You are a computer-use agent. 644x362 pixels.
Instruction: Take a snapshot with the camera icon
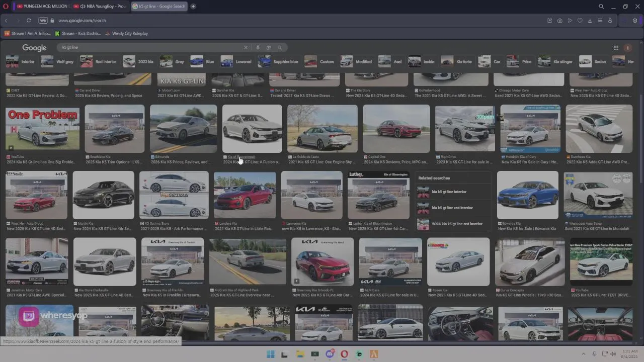tap(560, 21)
